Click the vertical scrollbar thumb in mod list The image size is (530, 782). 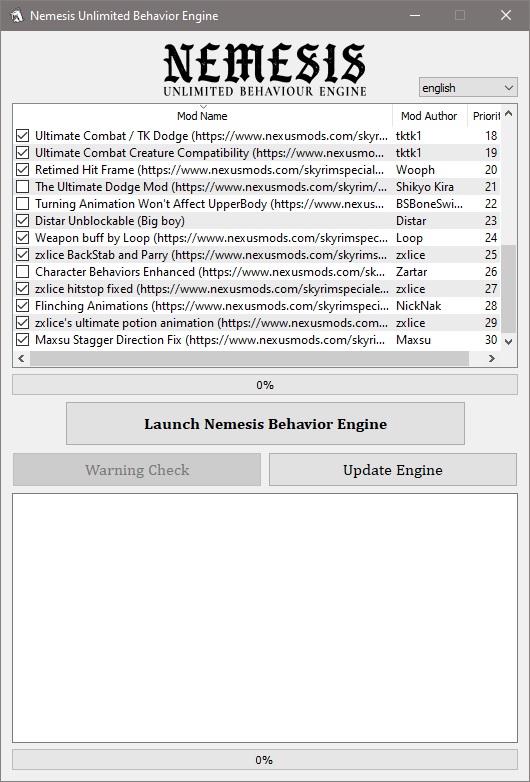pos(509,288)
